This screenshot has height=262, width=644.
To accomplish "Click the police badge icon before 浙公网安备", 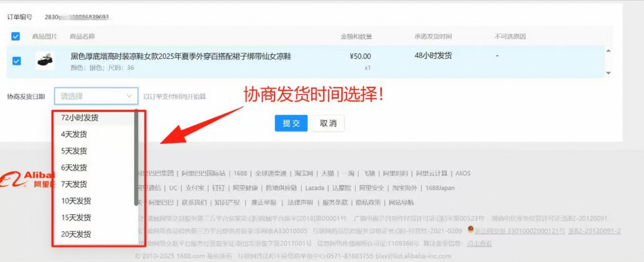I will 470,229.
